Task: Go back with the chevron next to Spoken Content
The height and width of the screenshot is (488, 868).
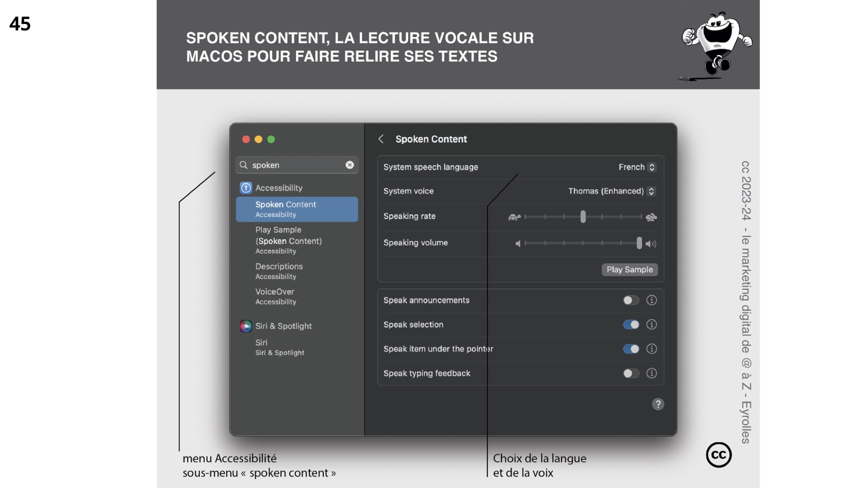Action: click(x=381, y=139)
